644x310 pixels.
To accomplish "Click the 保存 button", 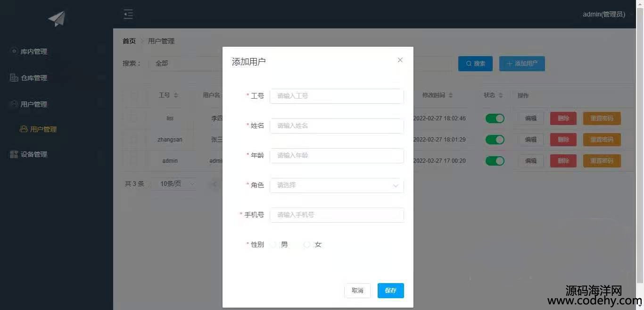I will tap(391, 291).
